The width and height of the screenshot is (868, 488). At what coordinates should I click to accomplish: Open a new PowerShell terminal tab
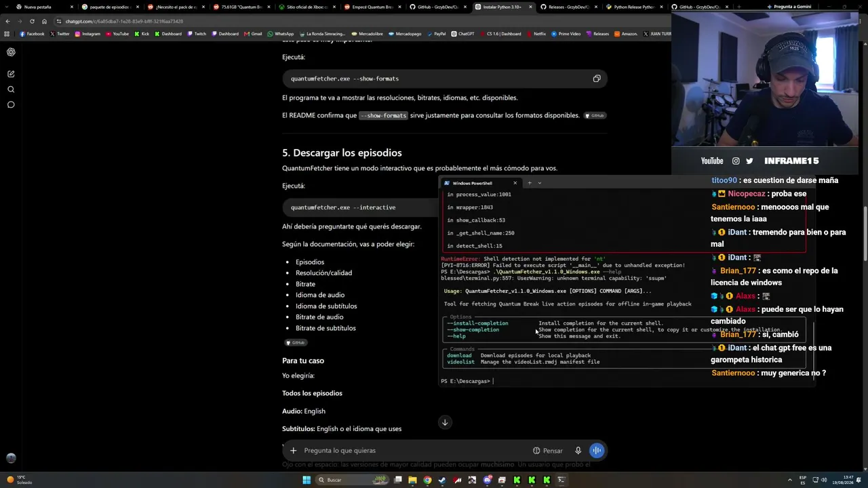pos(530,183)
